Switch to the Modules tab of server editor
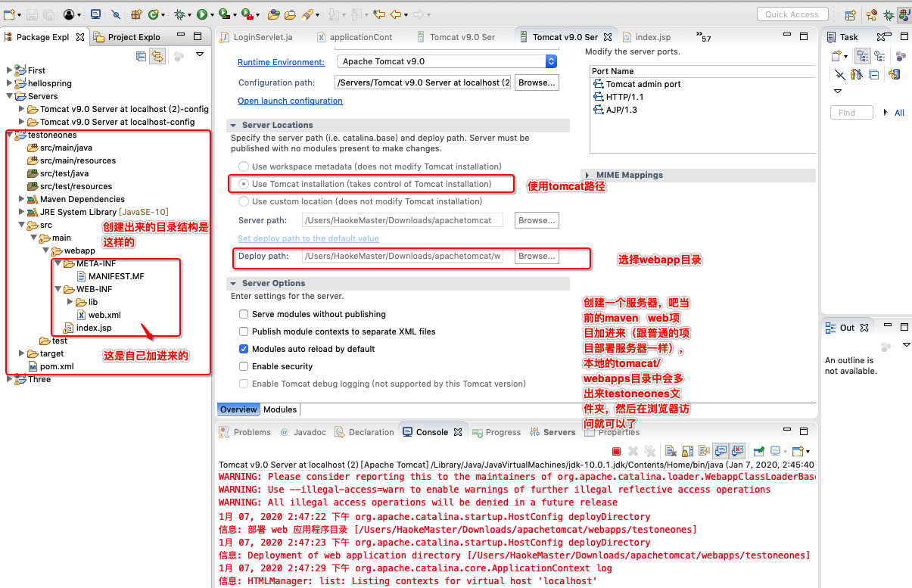 (280, 409)
